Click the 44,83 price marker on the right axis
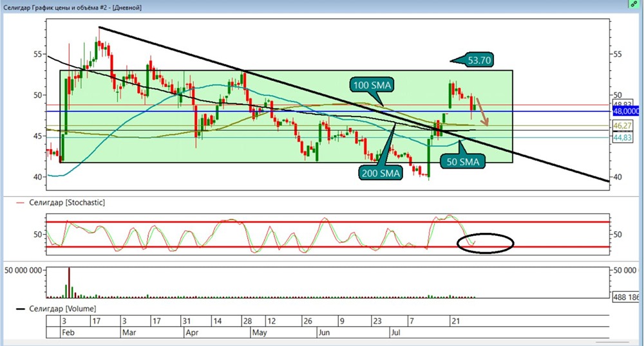The image size is (644, 346). 623,138
